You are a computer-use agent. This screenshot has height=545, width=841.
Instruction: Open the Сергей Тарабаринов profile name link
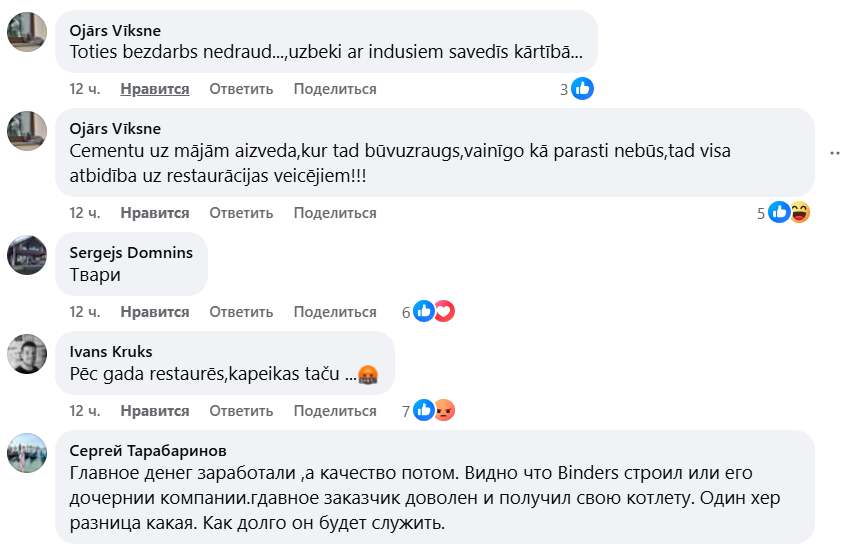point(148,450)
